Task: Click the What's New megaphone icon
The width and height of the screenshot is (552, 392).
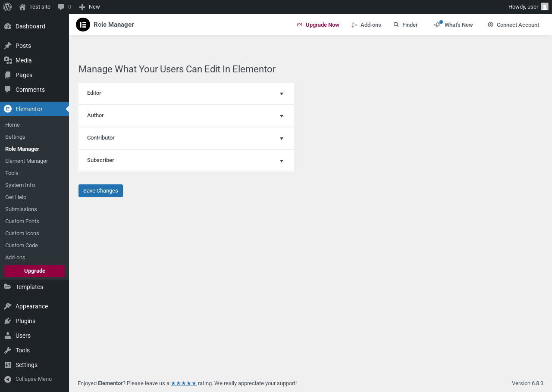Action: (x=438, y=25)
